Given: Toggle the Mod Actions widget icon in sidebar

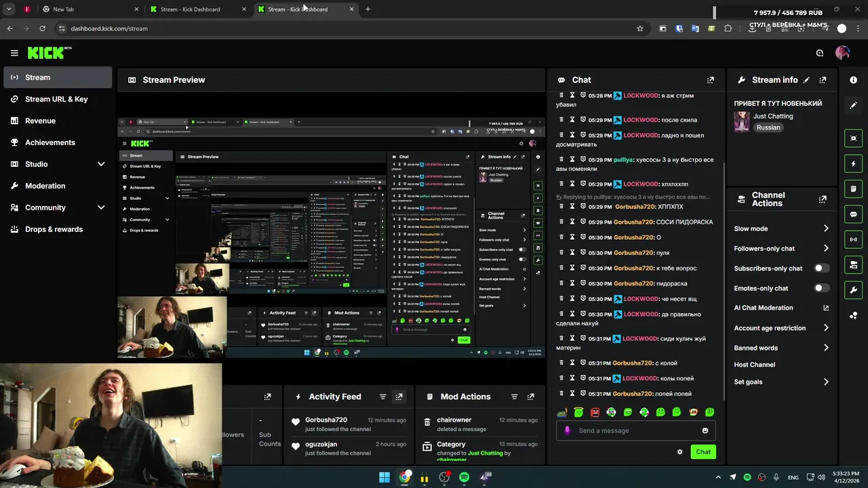Looking at the screenshot, I should pyautogui.click(x=853, y=188).
